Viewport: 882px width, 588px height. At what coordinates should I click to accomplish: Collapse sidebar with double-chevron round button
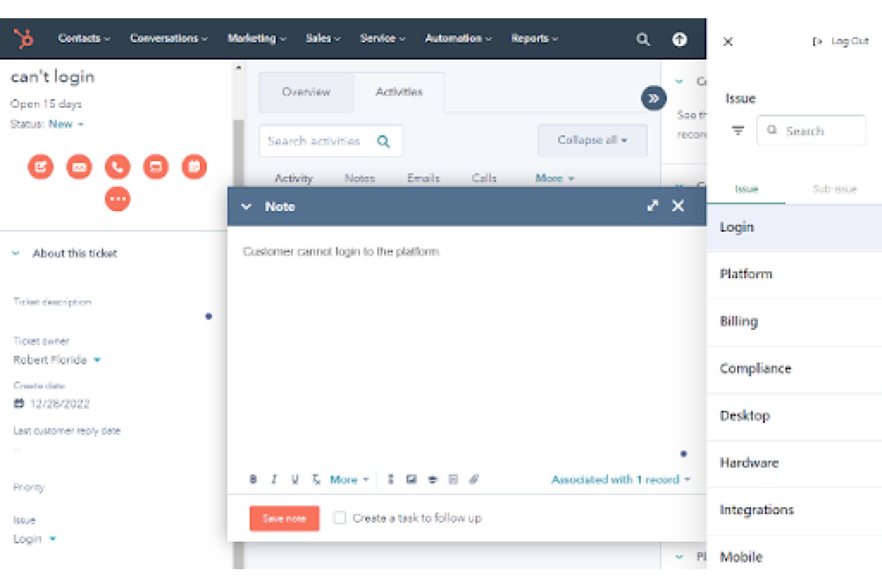coord(653,98)
